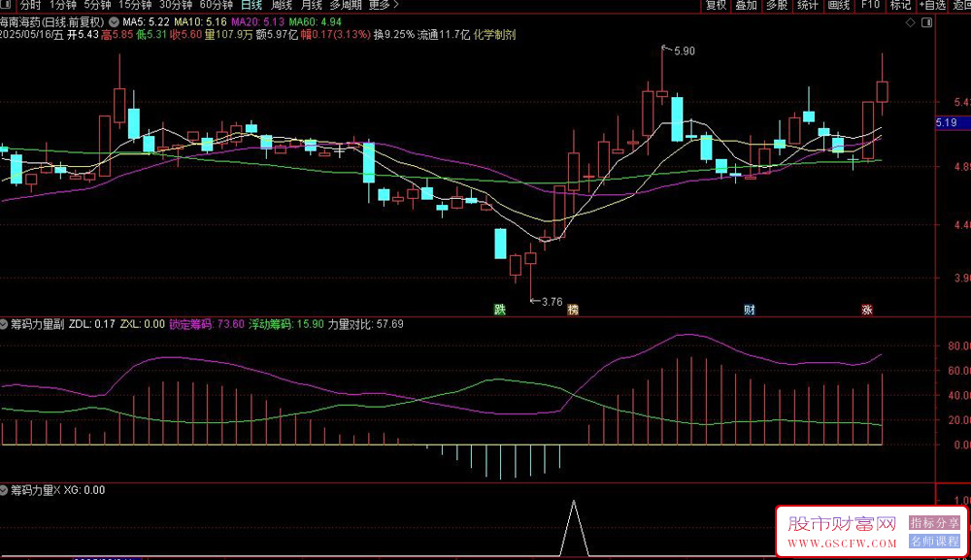The height and width of the screenshot is (560, 971).
Task: Expand the 筹码力量X indicator dropdown
Action: (4, 490)
